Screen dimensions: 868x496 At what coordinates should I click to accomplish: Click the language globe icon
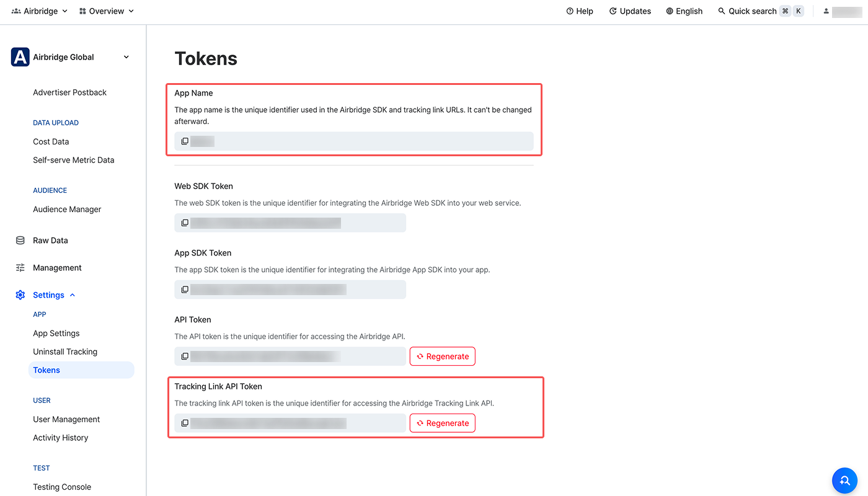point(670,11)
